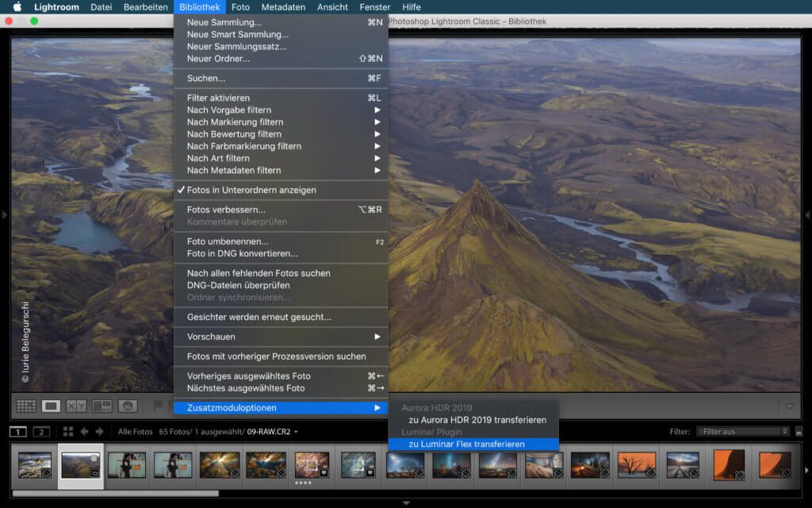Image resolution: width=812 pixels, height=508 pixels.
Task: Choose Suchen... menu item
Action: (282, 79)
